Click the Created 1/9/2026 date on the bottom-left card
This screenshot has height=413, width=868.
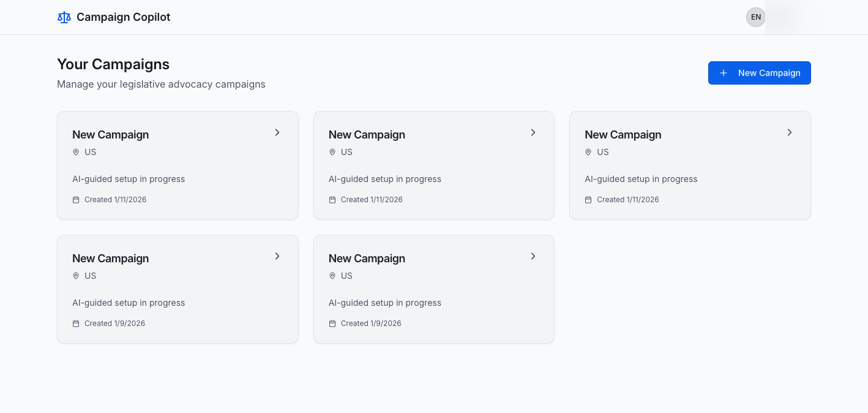coord(114,324)
